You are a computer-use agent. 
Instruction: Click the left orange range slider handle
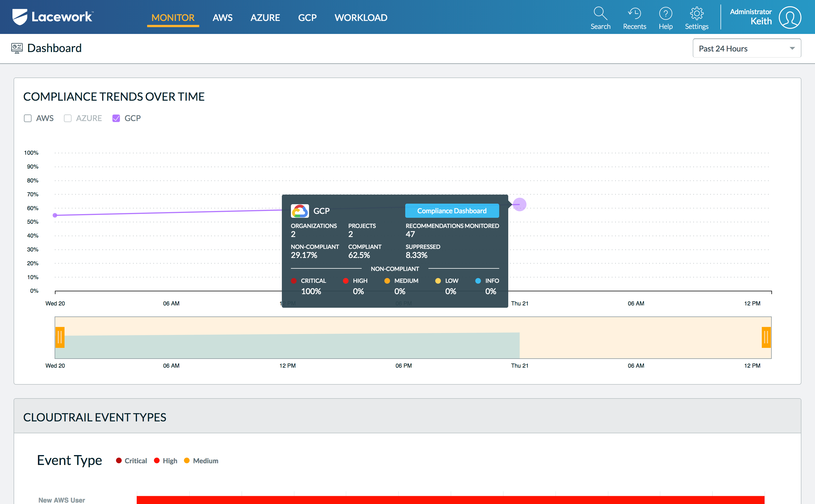pos(60,337)
